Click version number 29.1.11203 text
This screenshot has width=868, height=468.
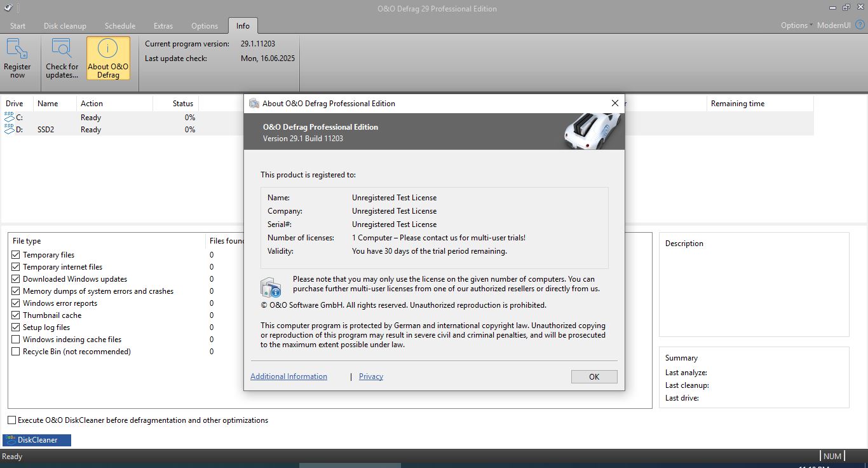(x=259, y=44)
